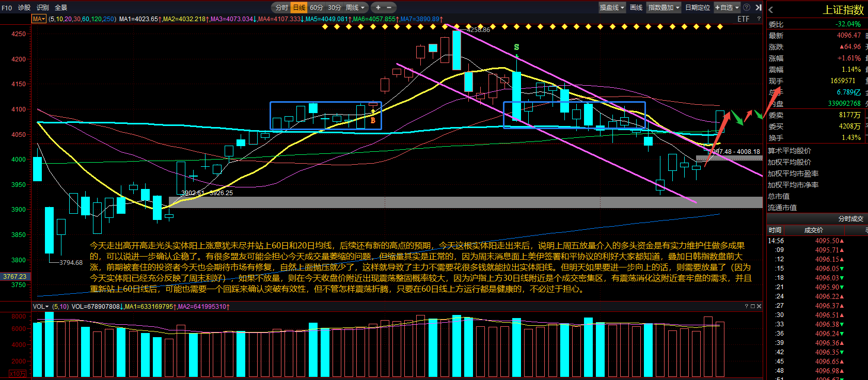868x380 pixels.
Task: Click the 3794.68 low price label
Action: click(x=71, y=262)
